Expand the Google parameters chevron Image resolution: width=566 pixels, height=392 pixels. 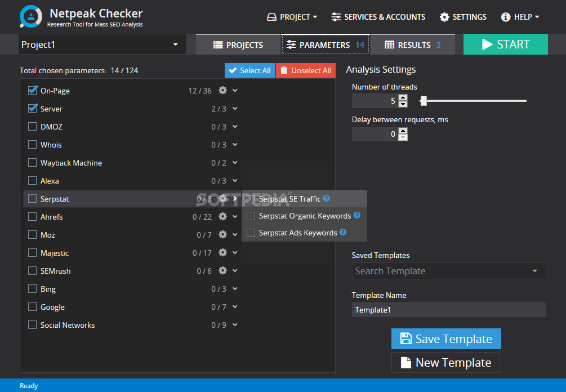pyautogui.click(x=235, y=307)
